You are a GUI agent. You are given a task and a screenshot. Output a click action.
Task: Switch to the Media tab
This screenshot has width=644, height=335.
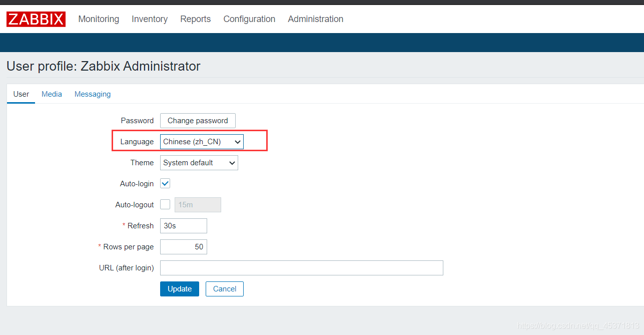coord(52,94)
